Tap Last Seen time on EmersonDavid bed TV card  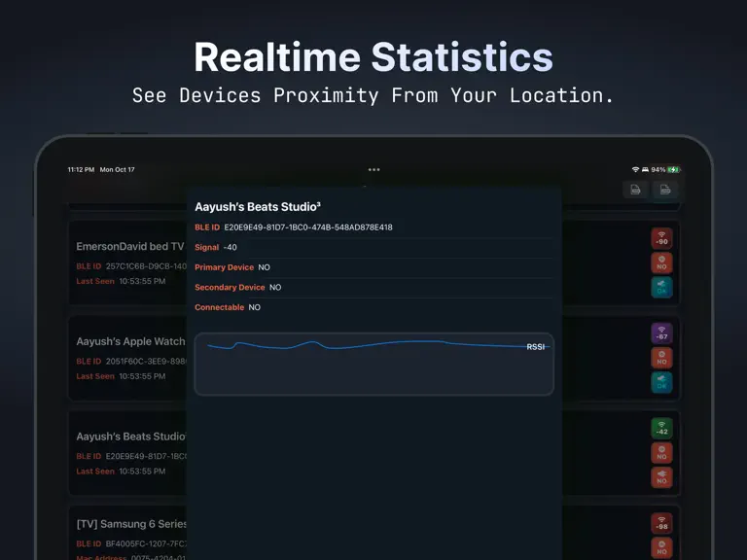click(x=142, y=281)
